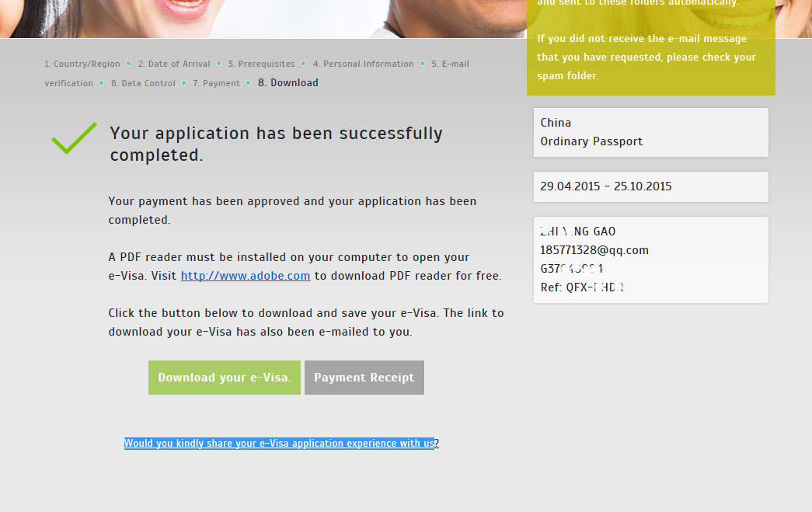Open the Payment Receipt

coord(364,378)
